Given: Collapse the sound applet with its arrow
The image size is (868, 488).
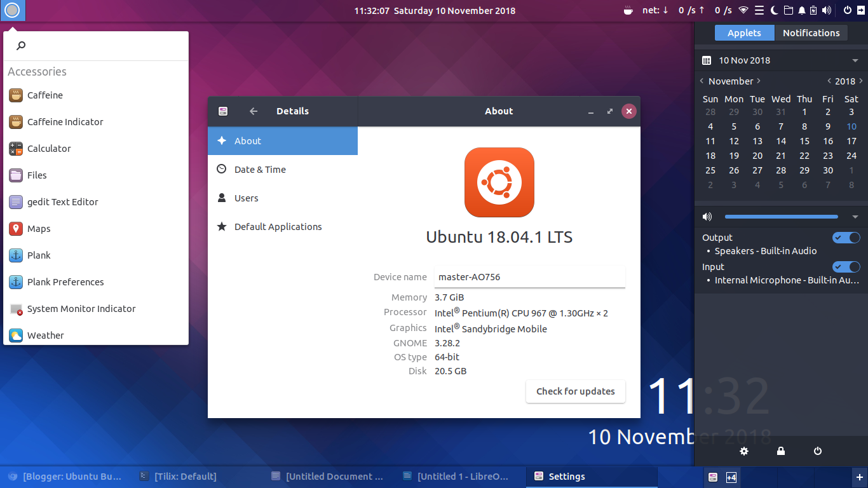Looking at the screenshot, I should click(x=855, y=217).
